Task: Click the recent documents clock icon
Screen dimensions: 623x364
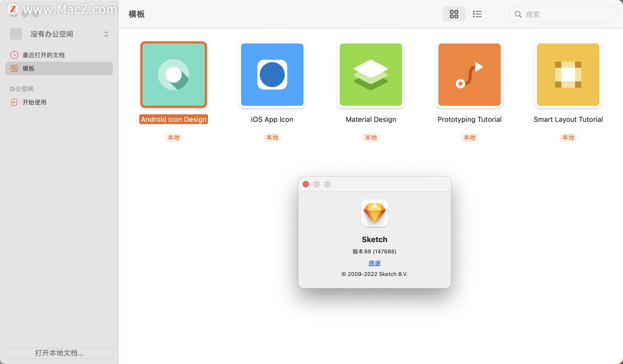Action: [x=14, y=55]
